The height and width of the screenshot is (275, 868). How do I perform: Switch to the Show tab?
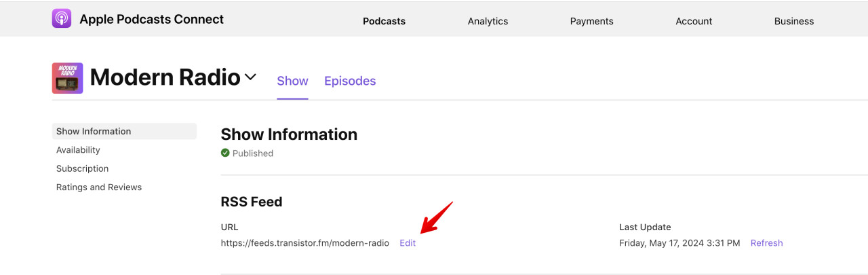click(292, 81)
